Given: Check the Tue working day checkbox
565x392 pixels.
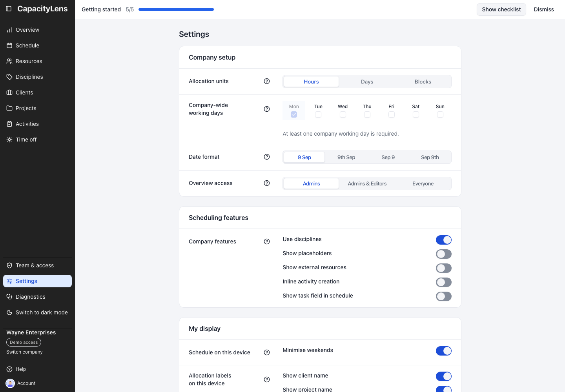Looking at the screenshot, I should pyautogui.click(x=318, y=114).
